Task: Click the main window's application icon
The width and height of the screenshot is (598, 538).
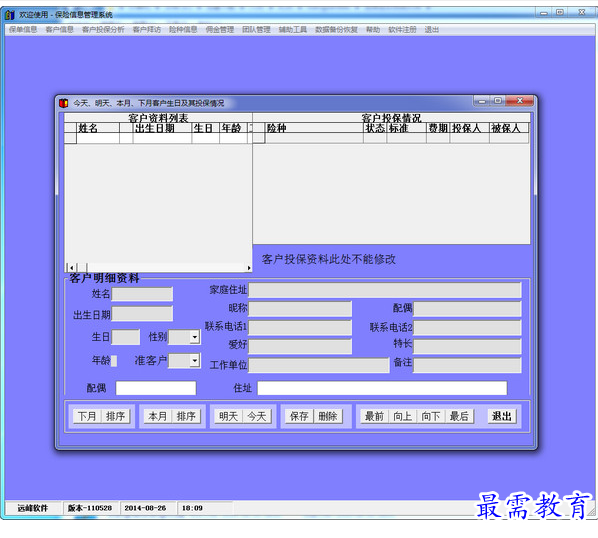Action: tap(10, 15)
